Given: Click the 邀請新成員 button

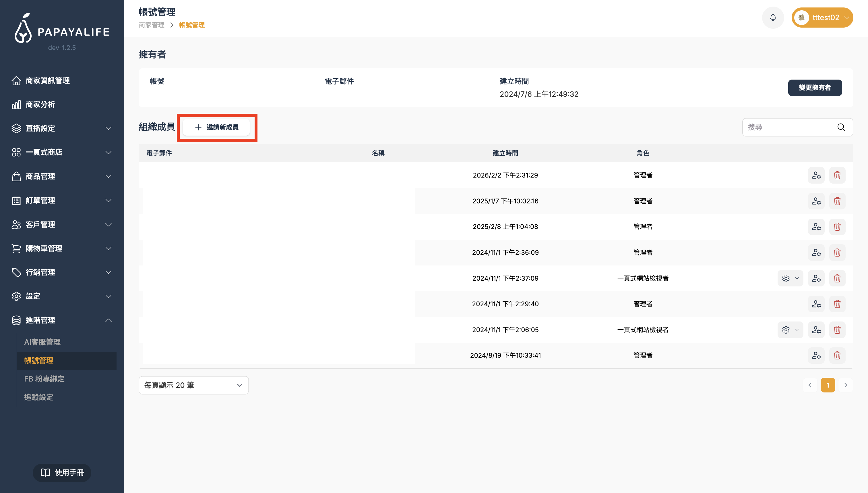Looking at the screenshot, I should (x=216, y=127).
